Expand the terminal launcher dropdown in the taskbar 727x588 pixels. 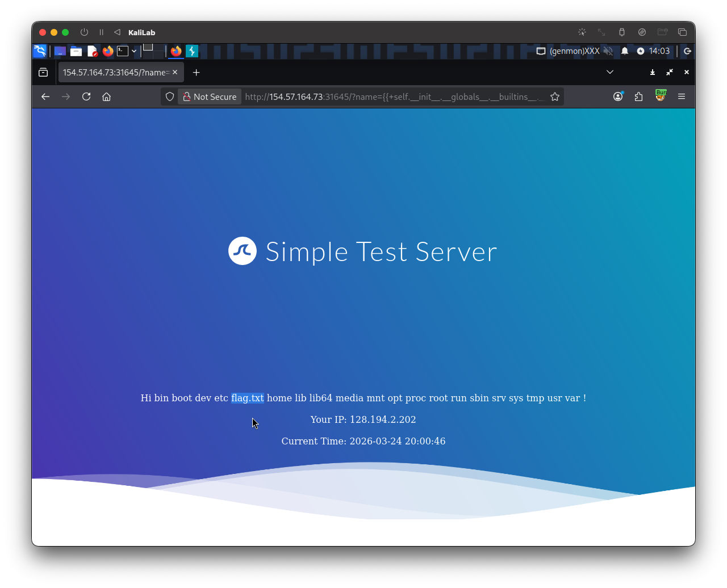pos(134,51)
